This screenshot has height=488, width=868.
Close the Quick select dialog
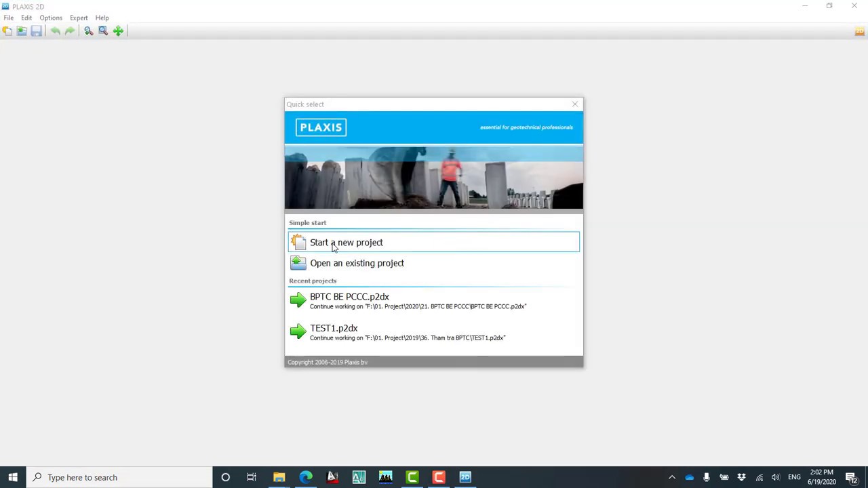(575, 104)
